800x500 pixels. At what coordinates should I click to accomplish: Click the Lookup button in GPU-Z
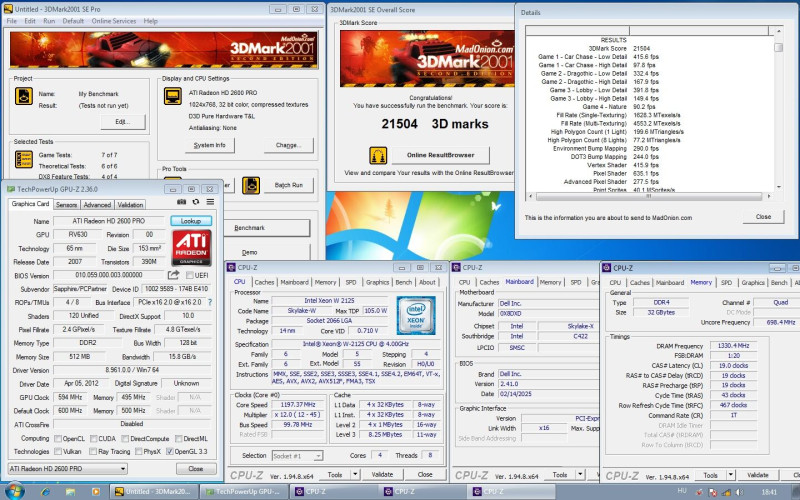click(191, 221)
